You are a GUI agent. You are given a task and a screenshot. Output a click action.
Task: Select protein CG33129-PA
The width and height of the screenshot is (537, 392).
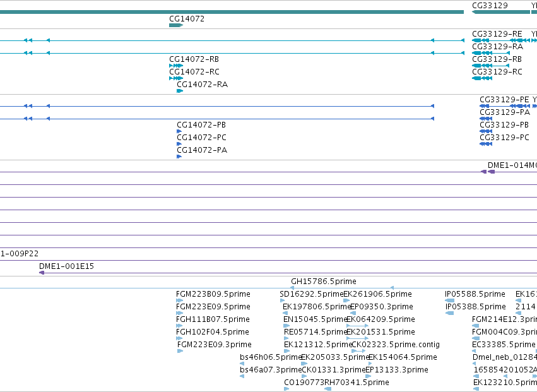(504, 112)
